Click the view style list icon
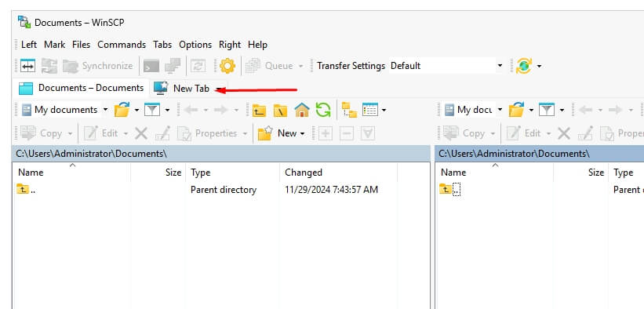Screen dimensions: 644x309 (x=370, y=110)
